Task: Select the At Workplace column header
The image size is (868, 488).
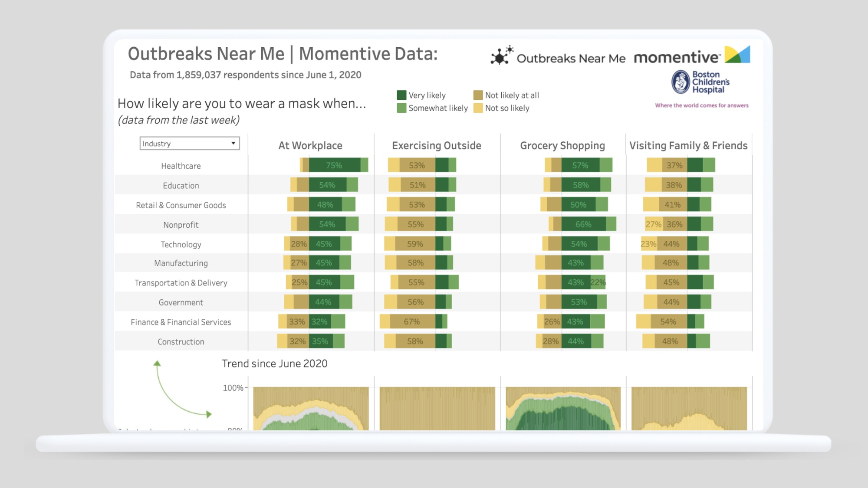Action: click(x=310, y=146)
